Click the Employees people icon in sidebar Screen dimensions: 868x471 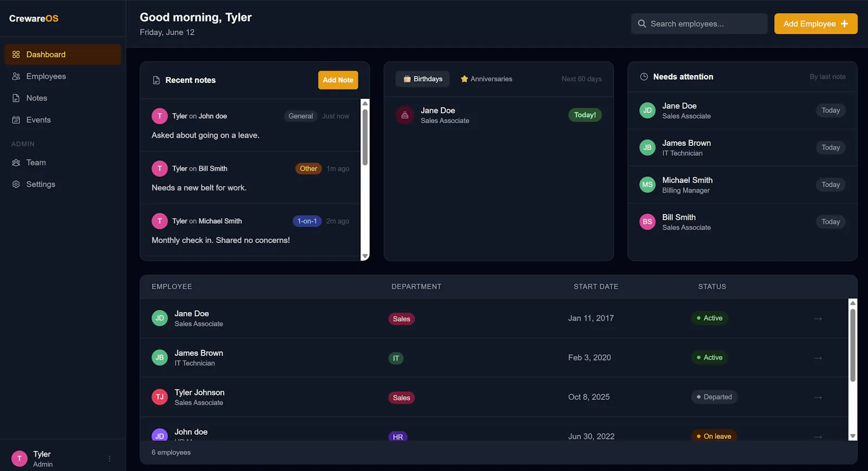coord(16,77)
